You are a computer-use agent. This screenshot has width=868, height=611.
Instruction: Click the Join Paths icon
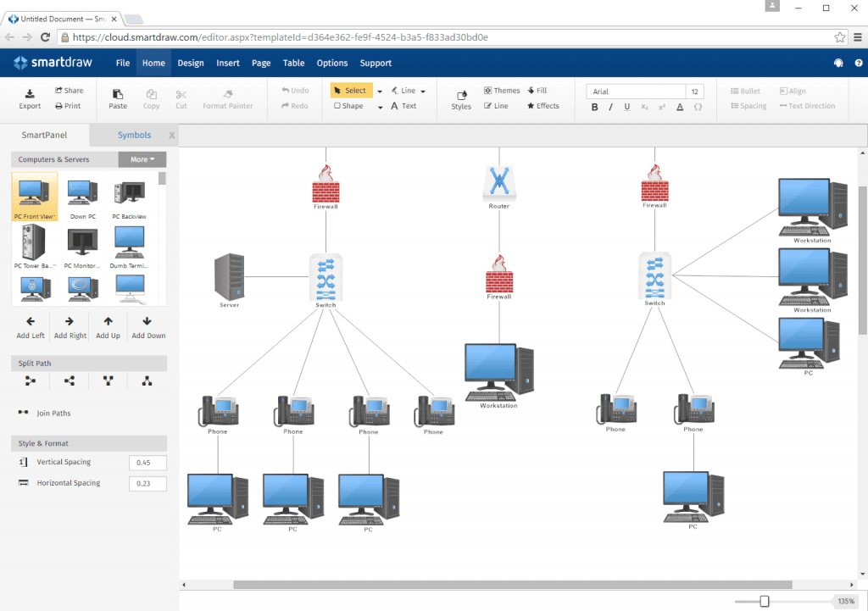24,414
